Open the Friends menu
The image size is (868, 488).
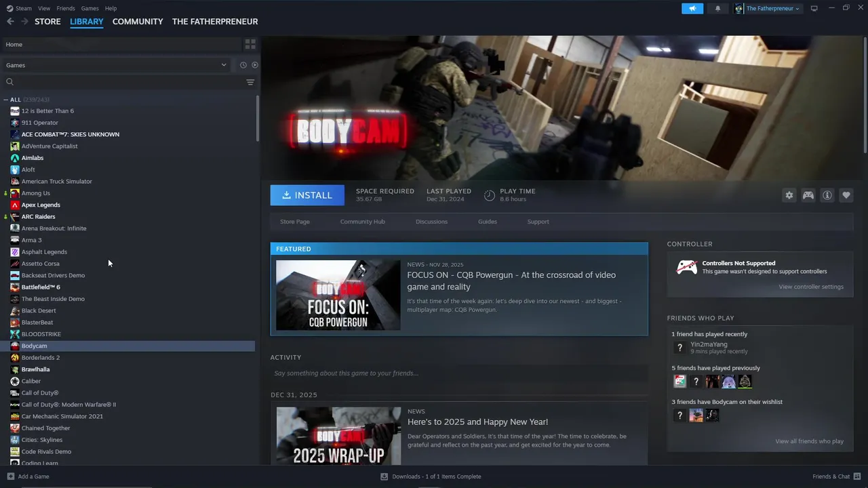(x=66, y=8)
